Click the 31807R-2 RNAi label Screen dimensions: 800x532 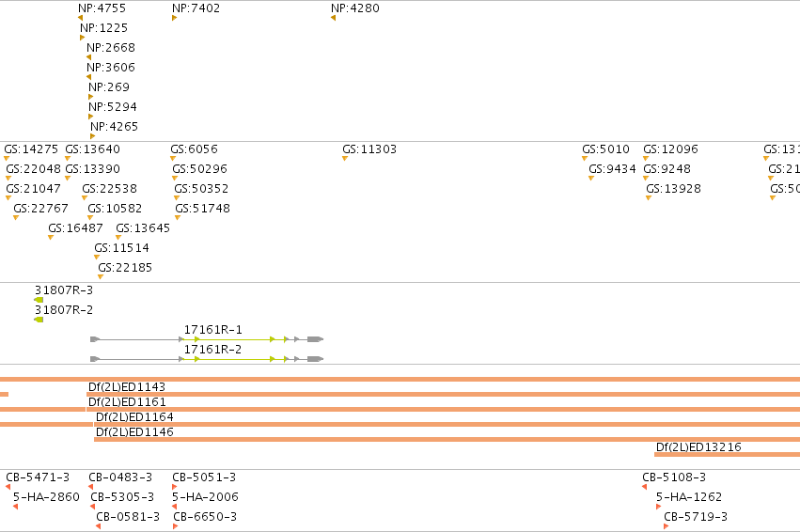(64, 310)
